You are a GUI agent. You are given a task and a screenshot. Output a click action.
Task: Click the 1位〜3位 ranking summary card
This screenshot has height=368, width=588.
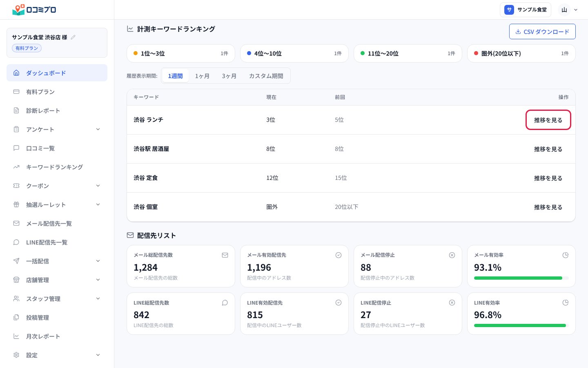(181, 53)
